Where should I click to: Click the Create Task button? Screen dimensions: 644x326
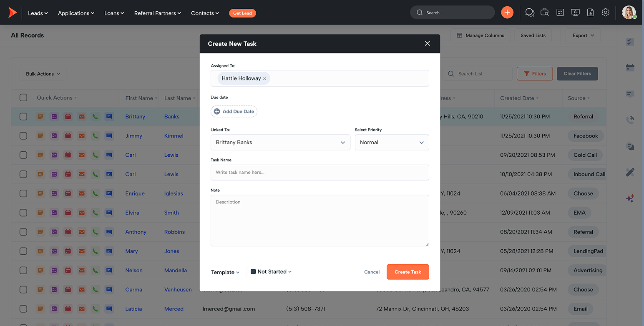(x=408, y=272)
